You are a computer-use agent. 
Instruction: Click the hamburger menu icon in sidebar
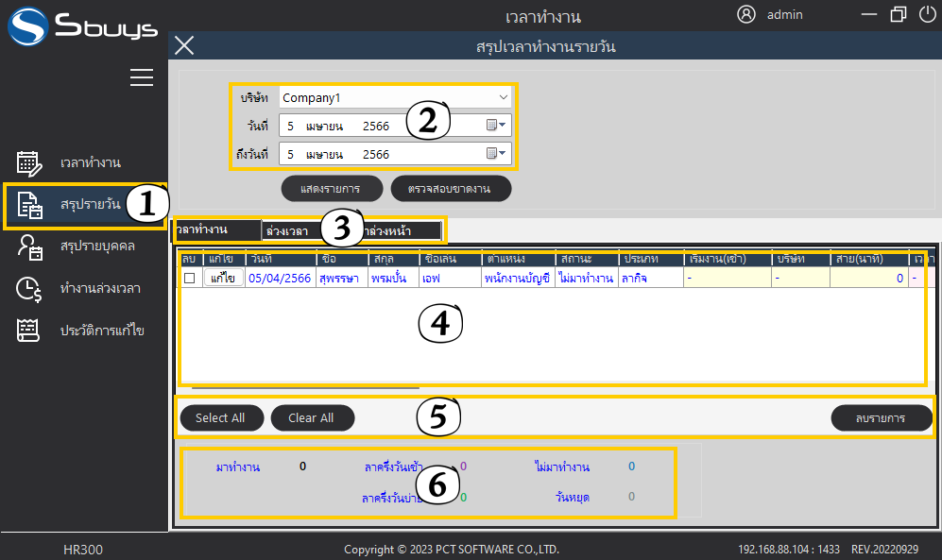pos(142,77)
